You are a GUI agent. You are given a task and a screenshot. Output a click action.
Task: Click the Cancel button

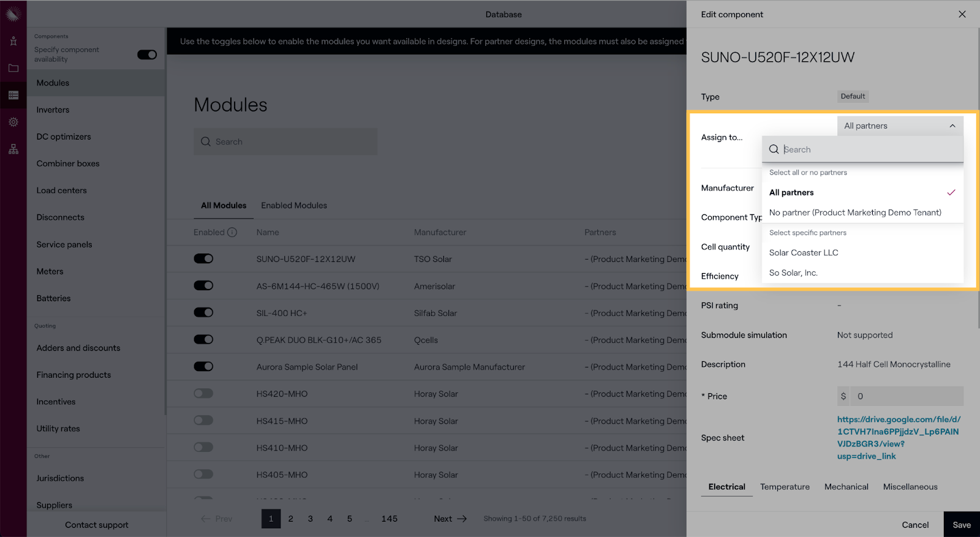point(915,525)
